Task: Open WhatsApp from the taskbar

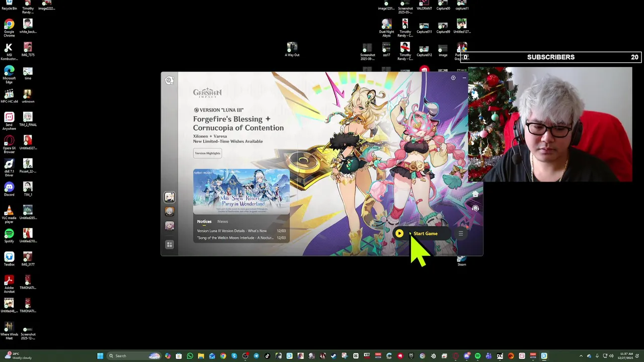Action: point(190,356)
